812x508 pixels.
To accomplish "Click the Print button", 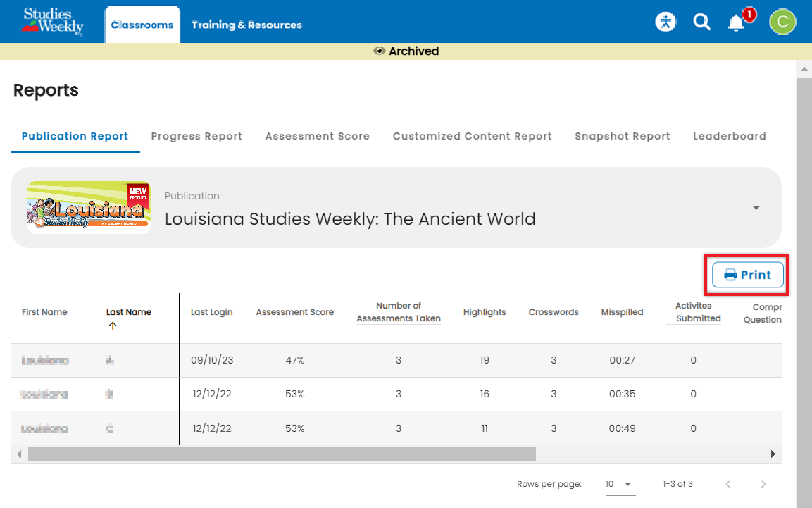I will point(747,275).
